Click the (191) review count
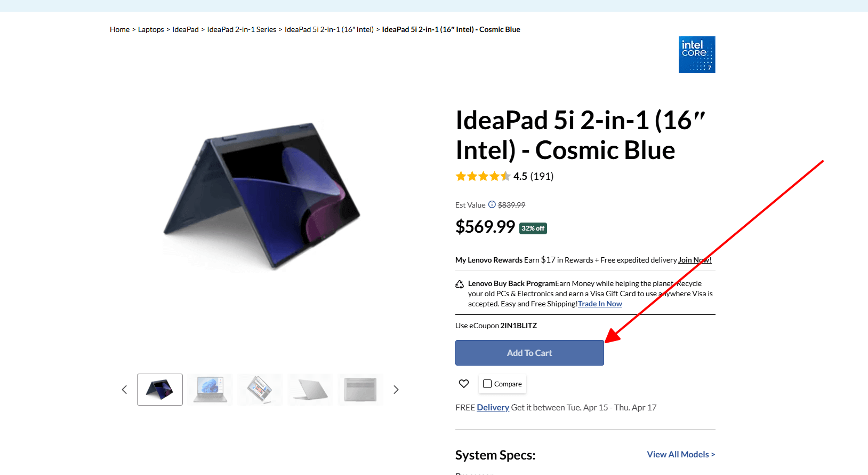The image size is (868, 475). 542,176
